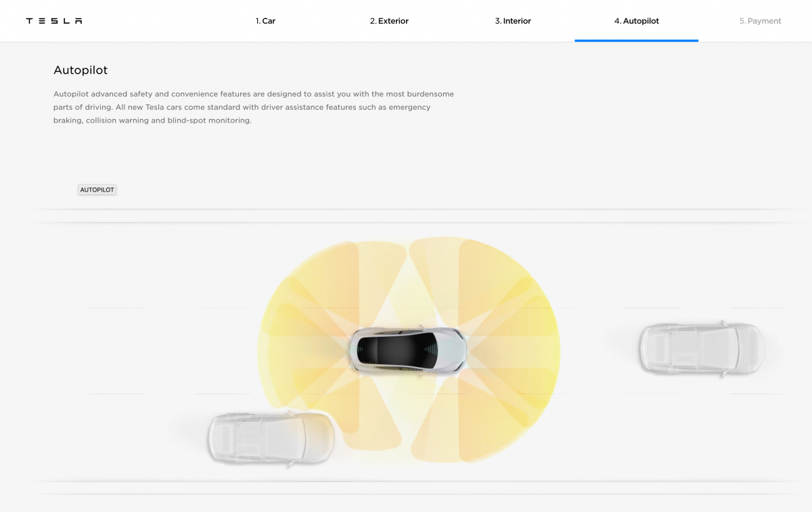
Task: Click the hood of the lower-left white car
Action: point(317,438)
